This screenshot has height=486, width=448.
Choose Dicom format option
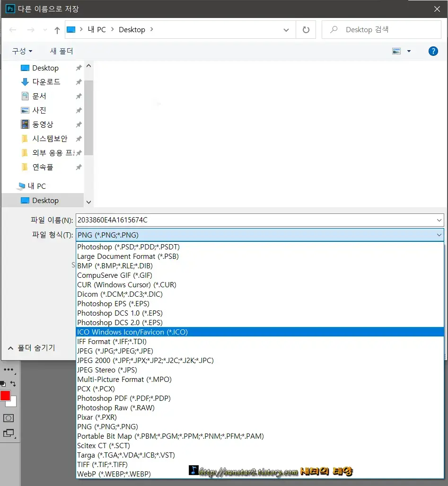pos(260,294)
